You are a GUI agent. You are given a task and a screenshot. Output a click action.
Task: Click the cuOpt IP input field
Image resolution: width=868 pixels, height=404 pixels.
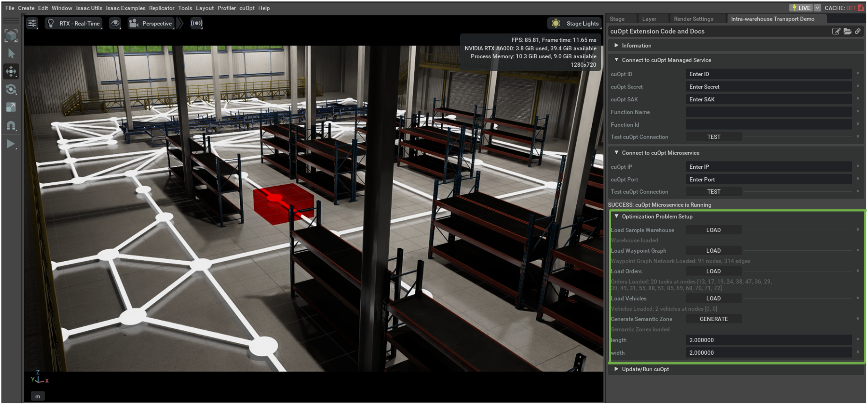point(769,167)
